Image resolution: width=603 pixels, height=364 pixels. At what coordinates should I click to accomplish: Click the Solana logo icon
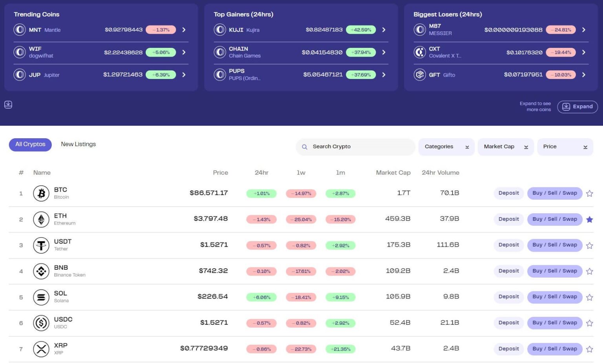click(41, 297)
